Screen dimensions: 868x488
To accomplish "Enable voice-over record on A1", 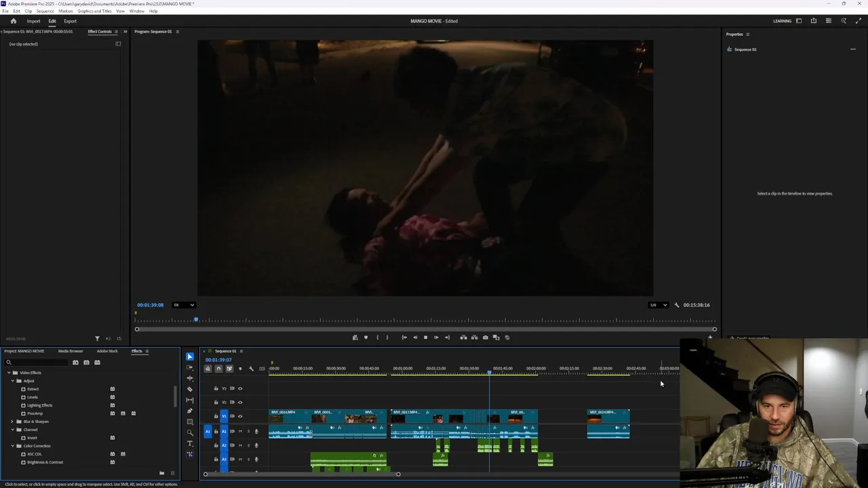I will click(256, 431).
